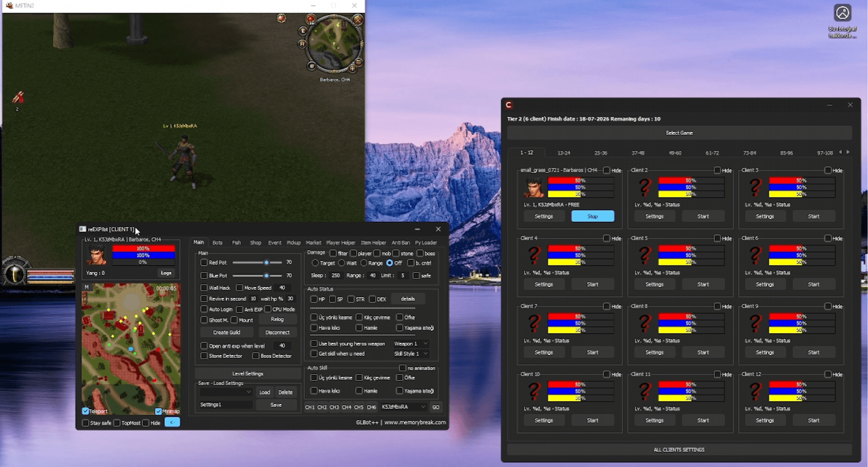Click the GO button beside character dropdown
The height and width of the screenshot is (467, 868).
[x=436, y=407]
